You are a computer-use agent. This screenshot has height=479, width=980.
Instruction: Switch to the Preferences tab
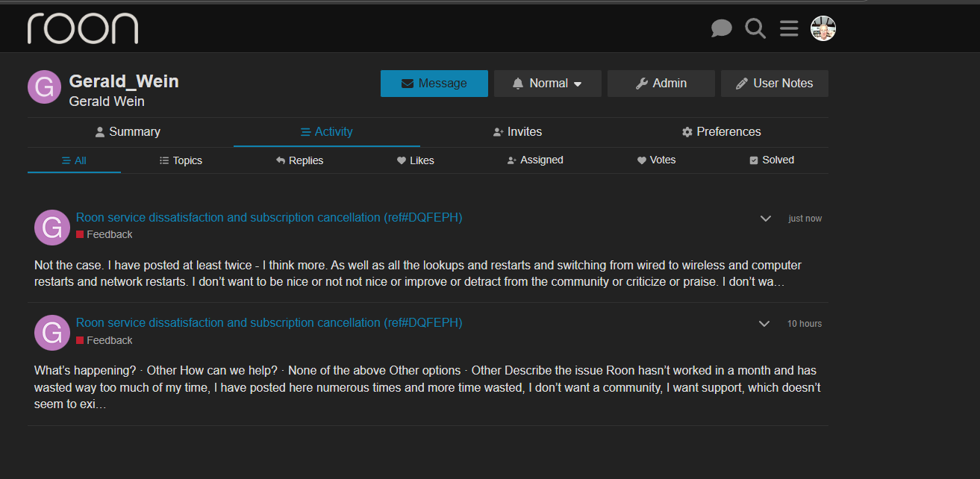(722, 132)
